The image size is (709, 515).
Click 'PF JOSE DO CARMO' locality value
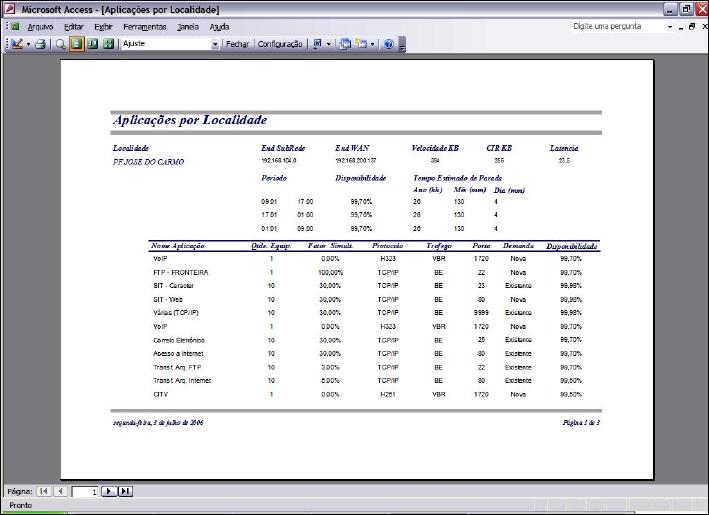148,162
